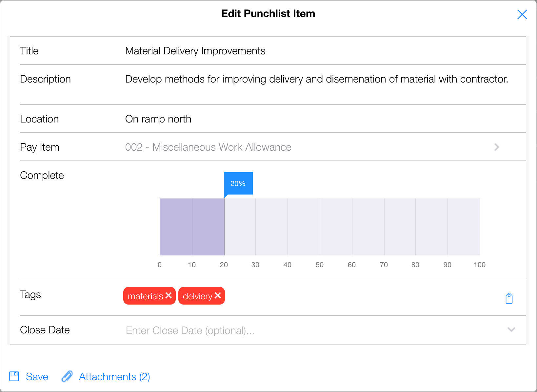Set completion bar to 80 percent
537x392 pixels.
tap(416, 227)
